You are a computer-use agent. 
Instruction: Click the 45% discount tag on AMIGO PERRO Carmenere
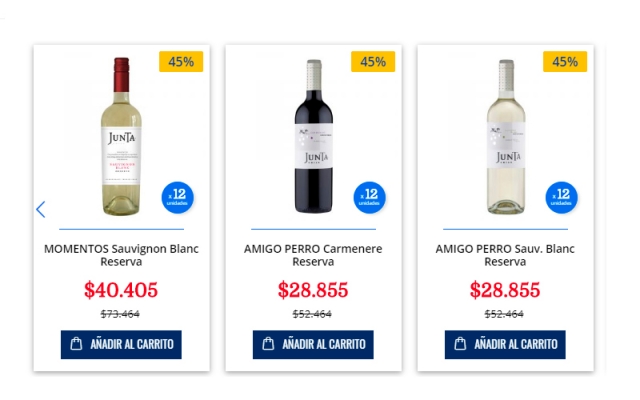point(373,62)
